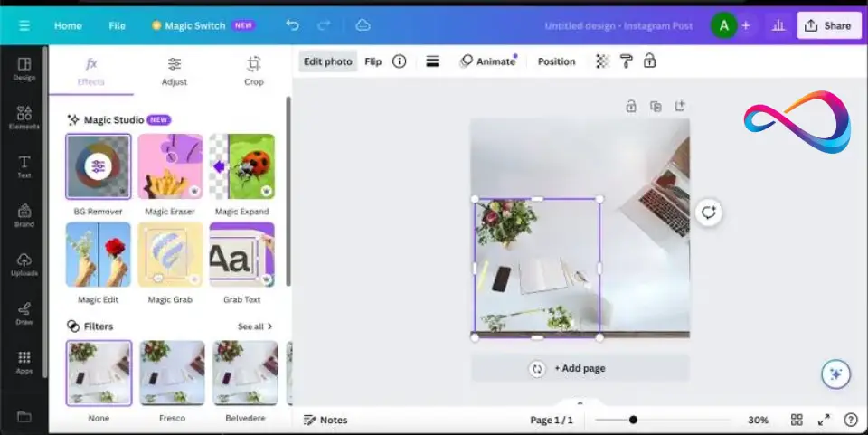Click the lock page icon above canvas

click(x=630, y=106)
